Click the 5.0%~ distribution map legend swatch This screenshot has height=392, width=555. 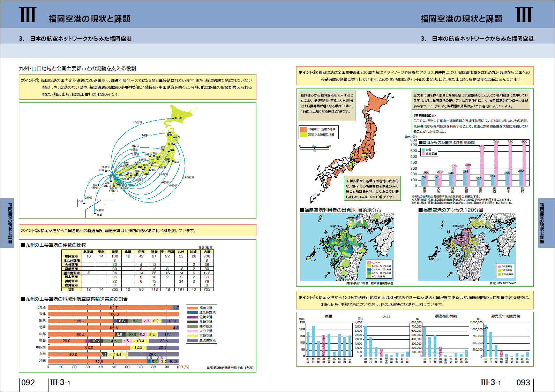[x=369, y=262]
